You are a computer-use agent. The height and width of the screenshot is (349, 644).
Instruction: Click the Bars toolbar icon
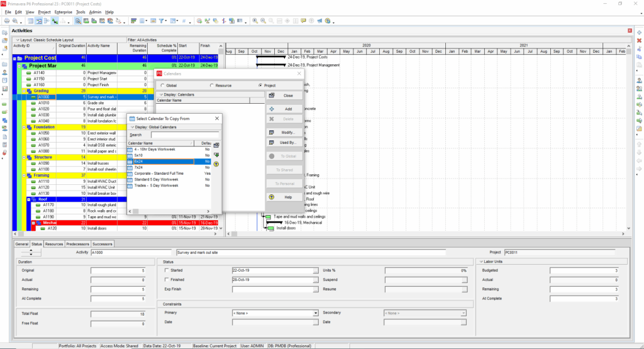click(x=133, y=21)
